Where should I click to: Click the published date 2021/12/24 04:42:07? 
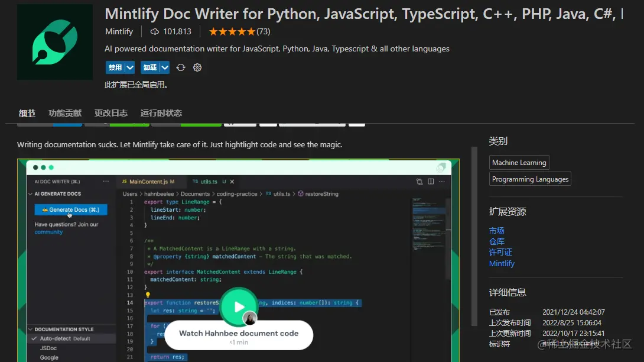573,312
